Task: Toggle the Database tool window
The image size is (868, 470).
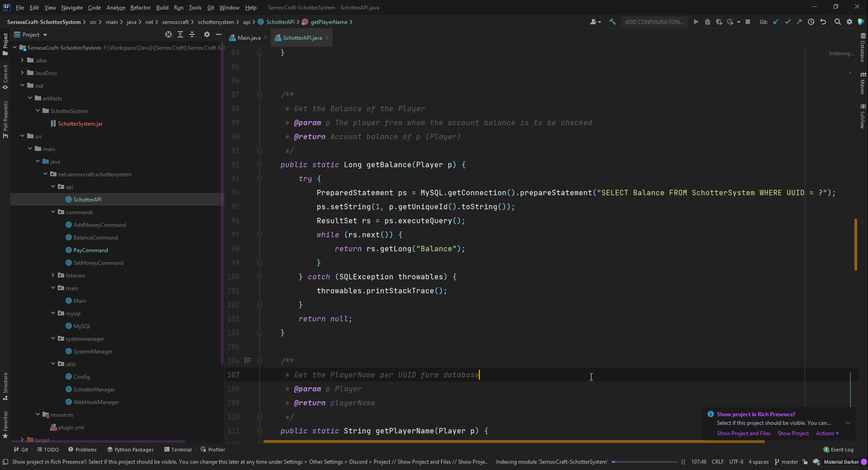Action: click(x=863, y=47)
